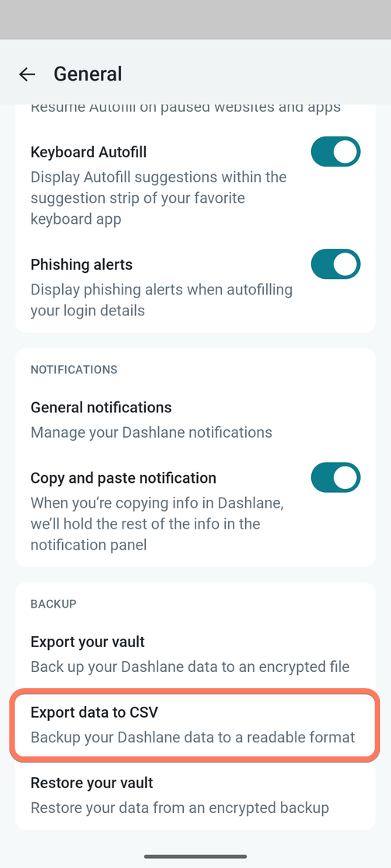
Task: Tap the BACKUP section header
Action: [x=54, y=604]
